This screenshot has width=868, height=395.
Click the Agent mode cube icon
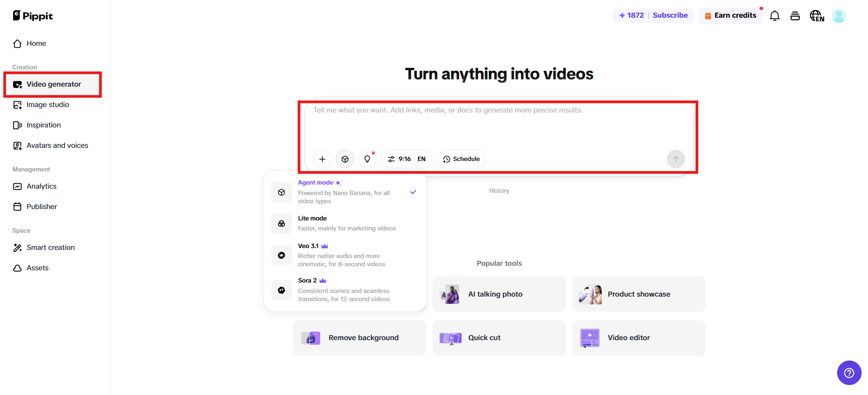[x=281, y=192]
